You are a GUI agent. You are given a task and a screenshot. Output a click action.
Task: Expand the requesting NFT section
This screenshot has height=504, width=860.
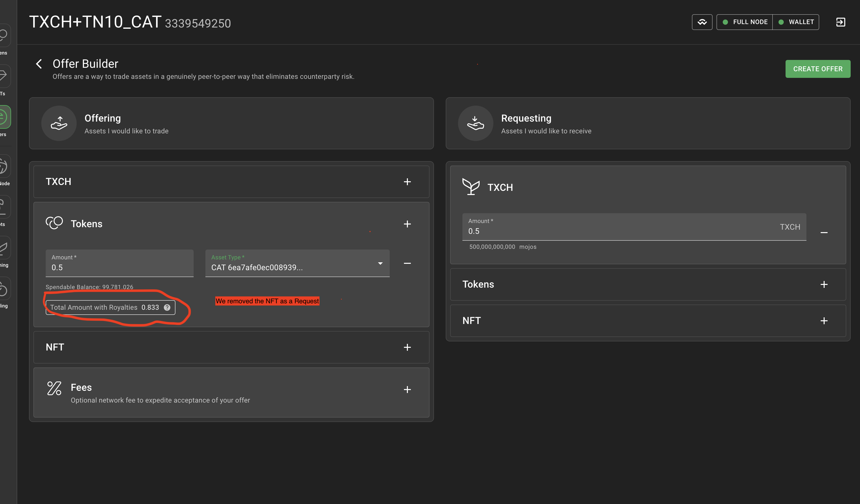click(x=824, y=321)
